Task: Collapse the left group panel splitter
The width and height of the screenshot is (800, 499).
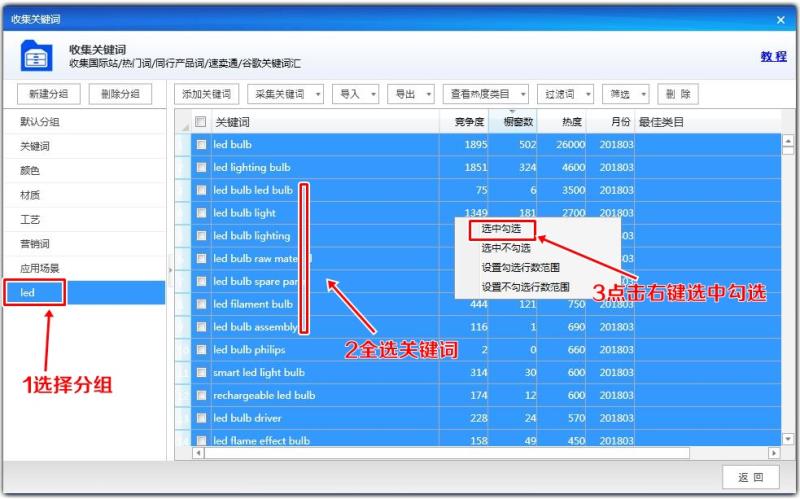Action: (170, 270)
